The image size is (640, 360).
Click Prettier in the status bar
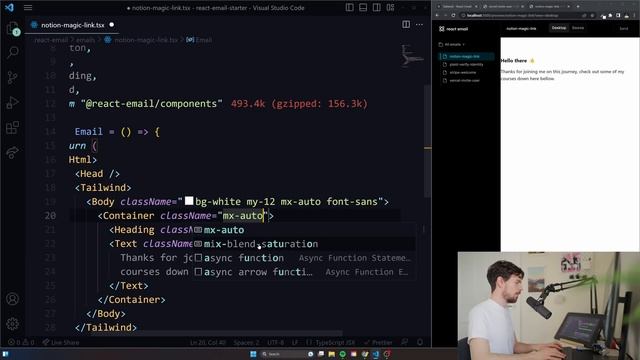(x=378, y=342)
